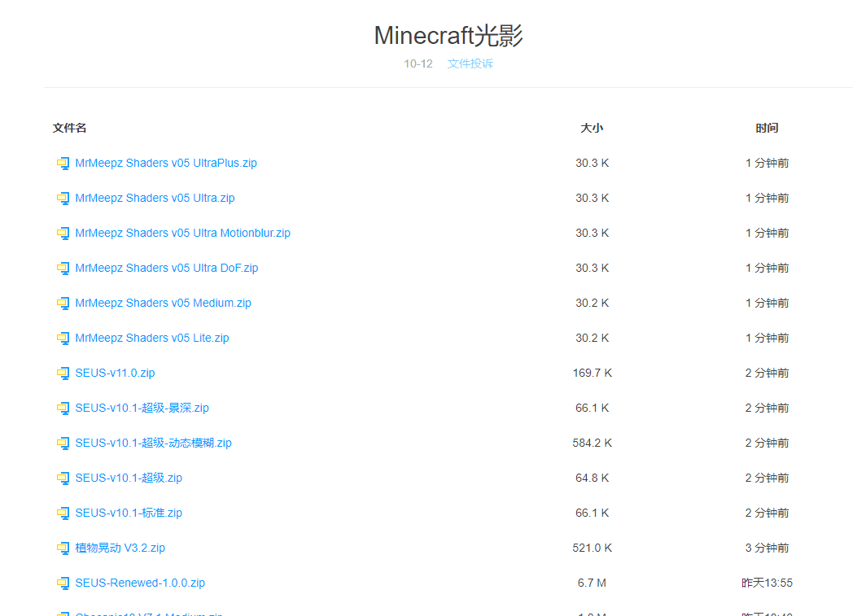Viewport: 857px width, 616px height.
Task: Open 植物晃动 V3.2.zip link
Action: [x=120, y=548]
